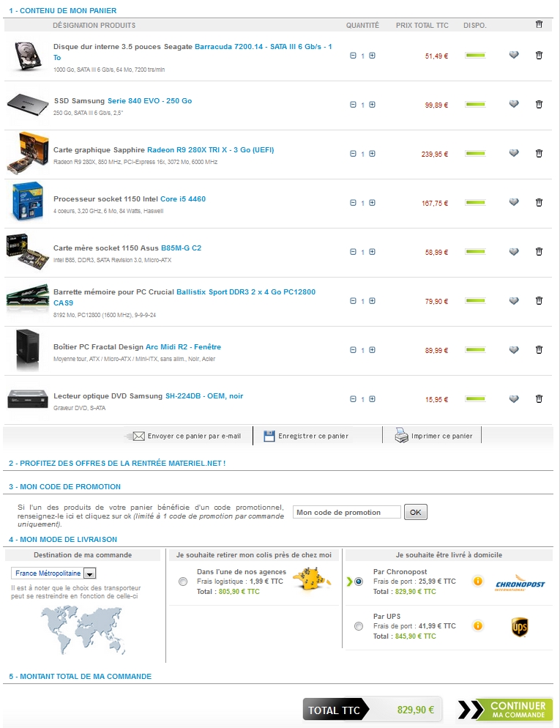
Task: Click Chronopost info icon
Action: click(477, 581)
